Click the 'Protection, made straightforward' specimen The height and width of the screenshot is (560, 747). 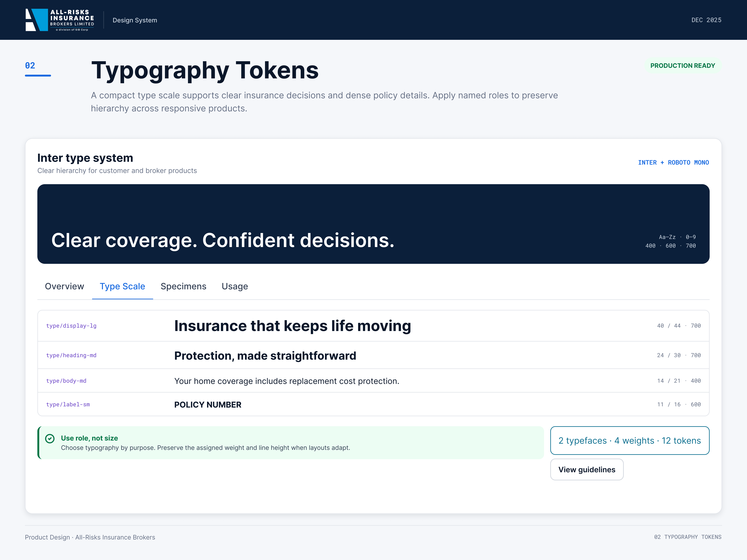pos(265,355)
